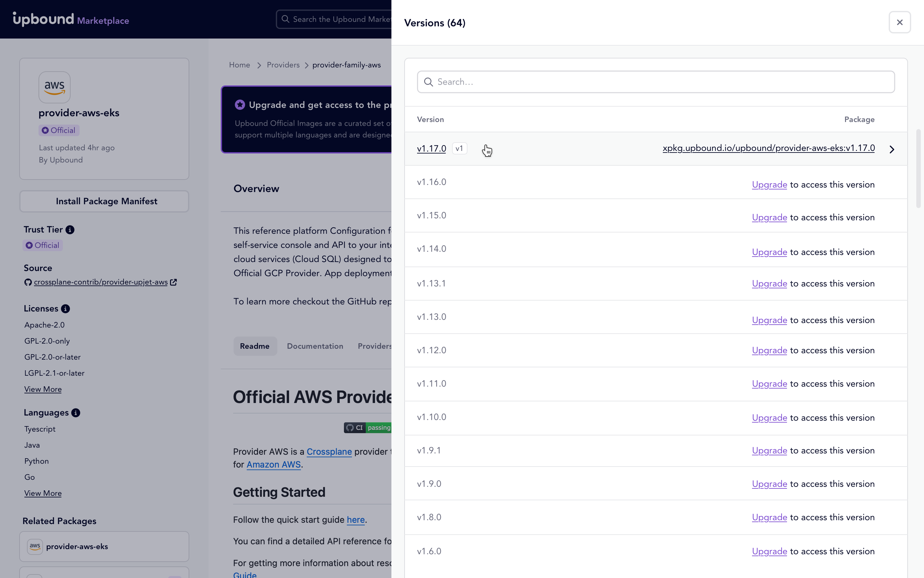Image resolution: width=924 pixels, height=578 pixels.
Task: Click Upgrade link for v1.13.0
Action: click(769, 320)
